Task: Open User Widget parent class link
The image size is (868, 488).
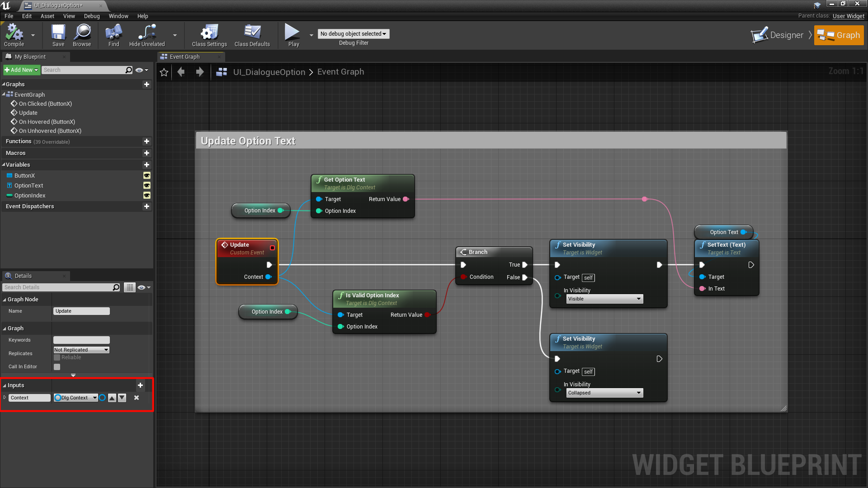Action: [848, 16]
